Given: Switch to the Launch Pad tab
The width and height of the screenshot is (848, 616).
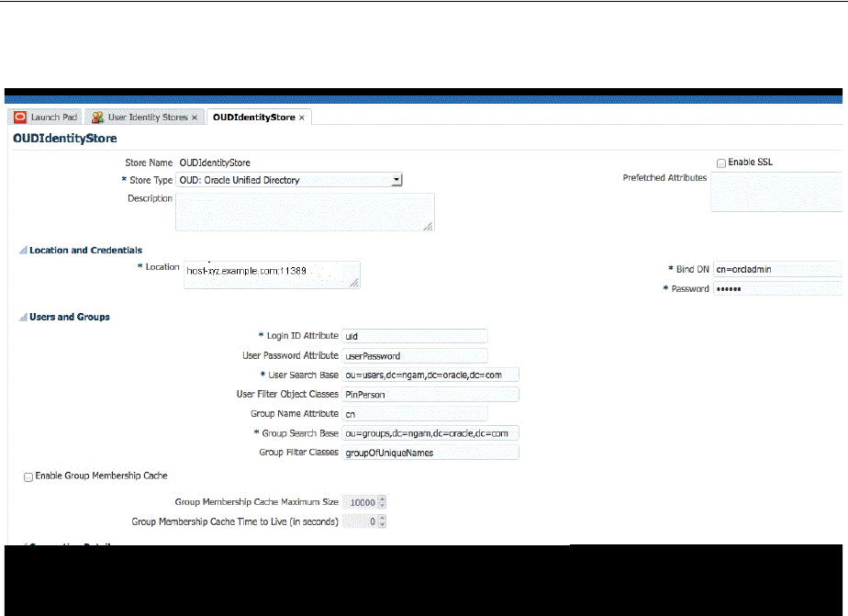Looking at the screenshot, I should click(46, 117).
